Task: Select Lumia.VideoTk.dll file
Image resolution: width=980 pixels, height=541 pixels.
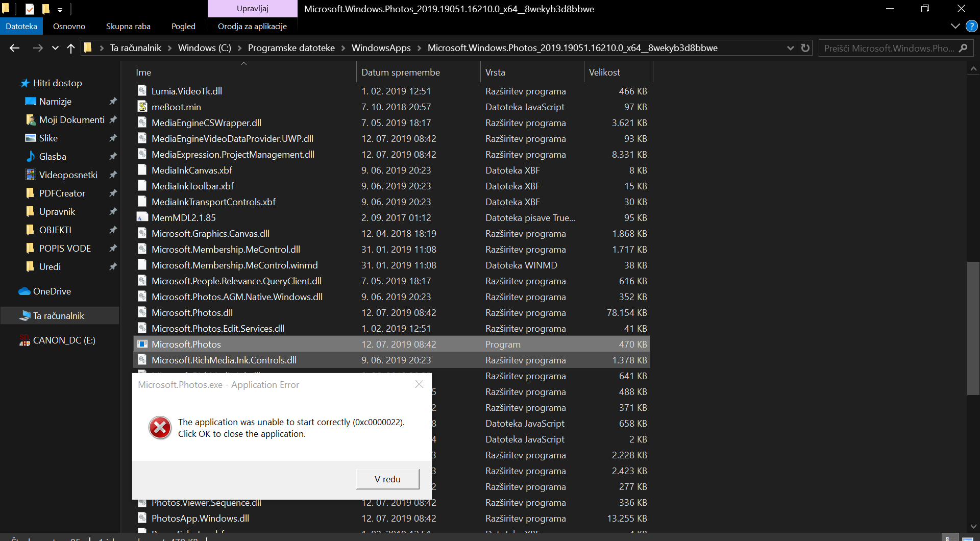Action: tap(187, 91)
